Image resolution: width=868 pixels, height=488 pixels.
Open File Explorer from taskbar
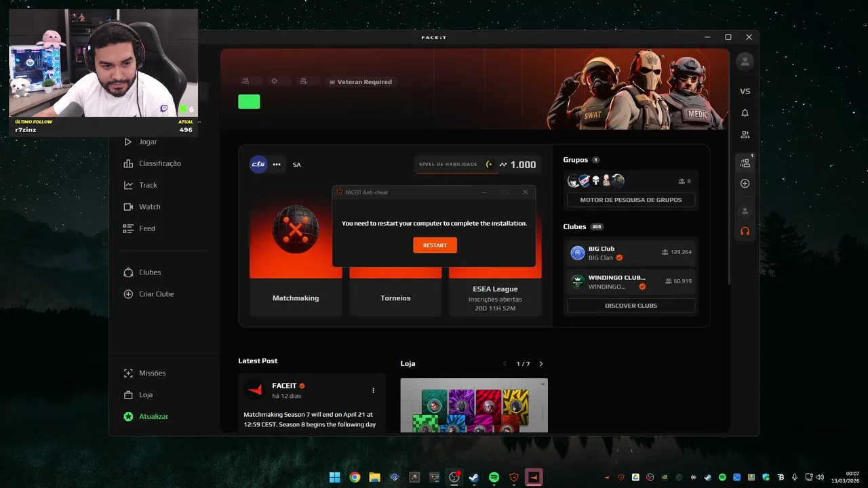(x=374, y=477)
